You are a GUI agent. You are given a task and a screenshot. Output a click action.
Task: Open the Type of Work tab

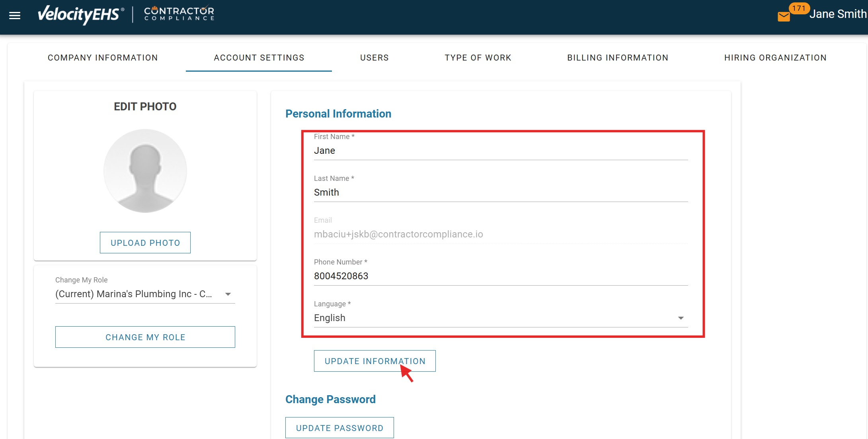478,58
